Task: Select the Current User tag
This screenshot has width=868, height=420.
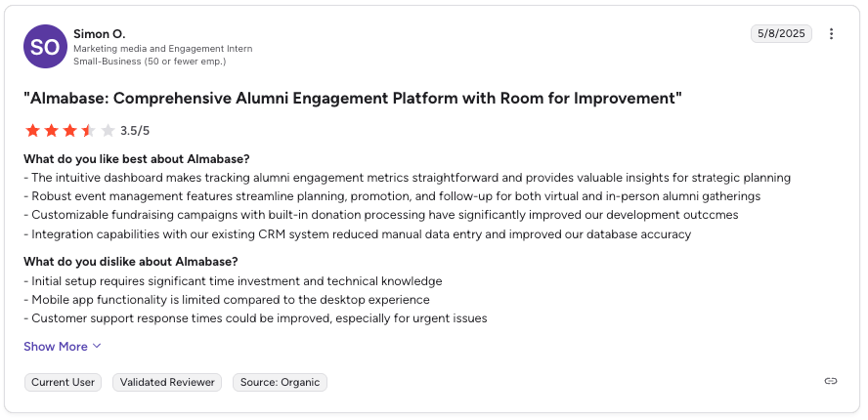Action: coord(64,382)
